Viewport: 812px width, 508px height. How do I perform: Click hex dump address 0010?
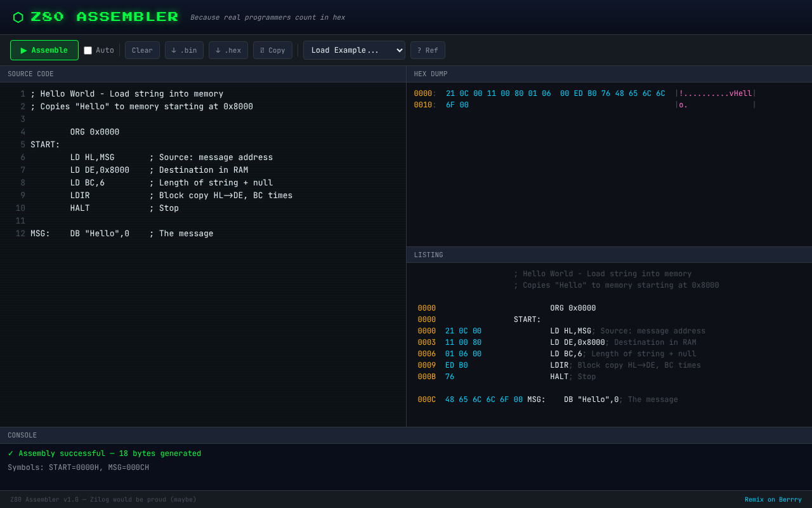[x=423, y=105]
